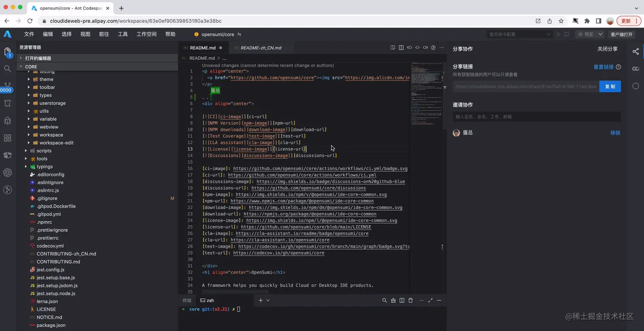Click the share collaboration icon in right bar
Viewport: 644px width, 331px height.
(635, 51)
